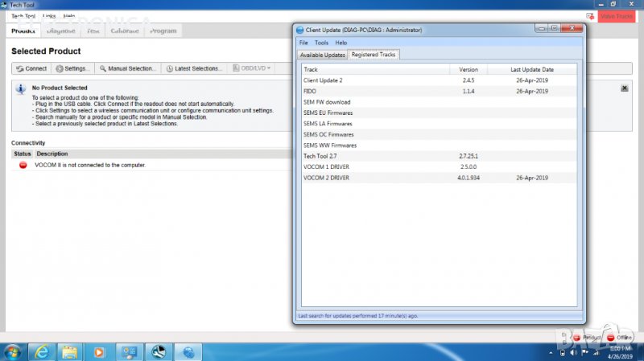Open the communication Settings dialog
The width and height of the screenshot is (644, 361).
point(72,68)
